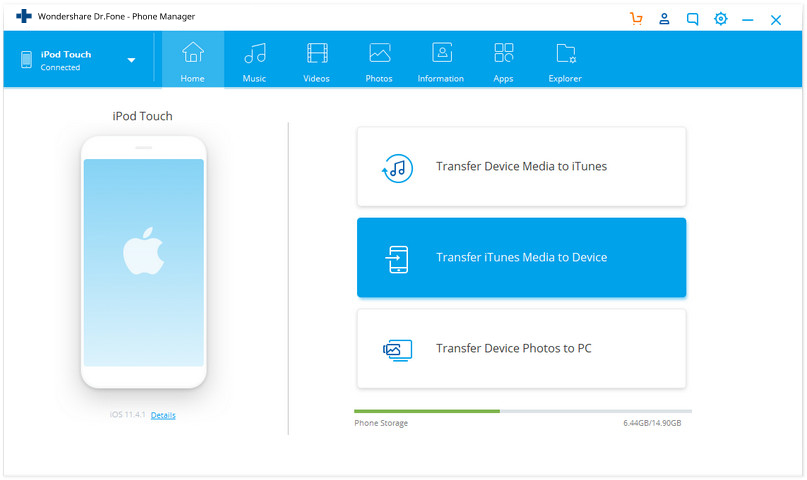The height and width of the screenshot is (480, 807).
Task: Go to the Music section
Action: (x=255, y=62)
